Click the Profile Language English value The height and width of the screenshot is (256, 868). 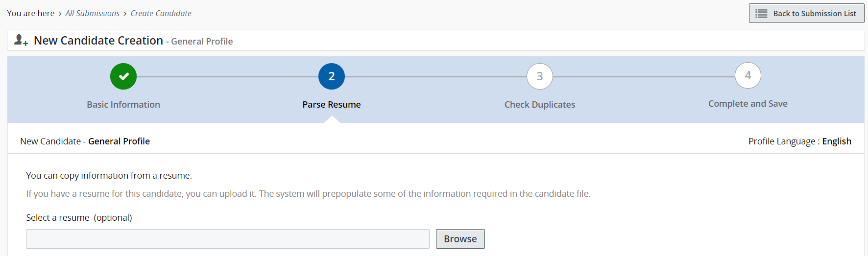point(837,141)
